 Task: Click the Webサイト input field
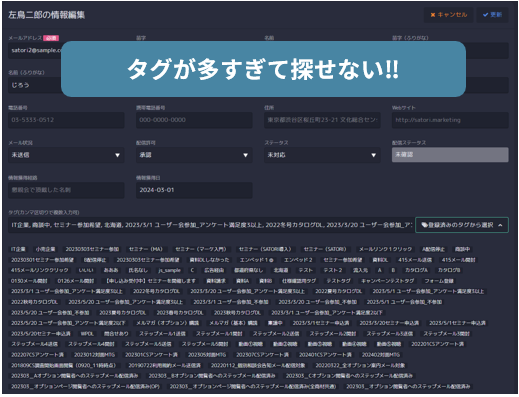450,120
